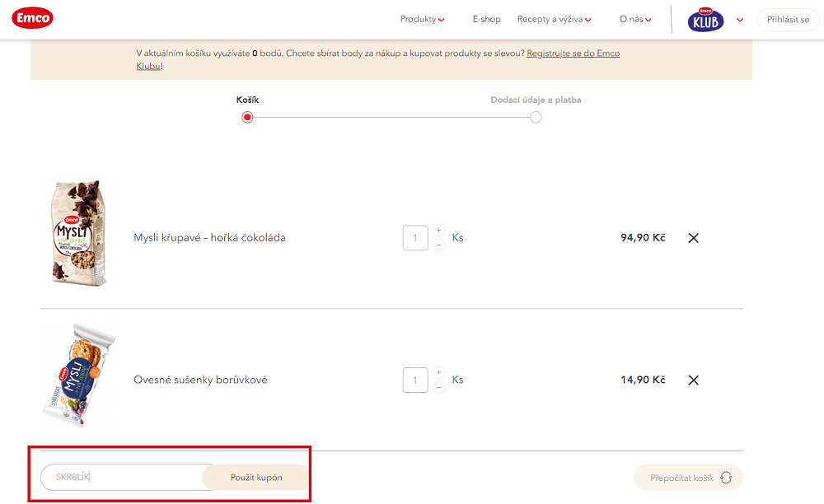Viewport: 824px width, 504px height.
Task: Focus the coupon code input field
Action: click(122, 477)
